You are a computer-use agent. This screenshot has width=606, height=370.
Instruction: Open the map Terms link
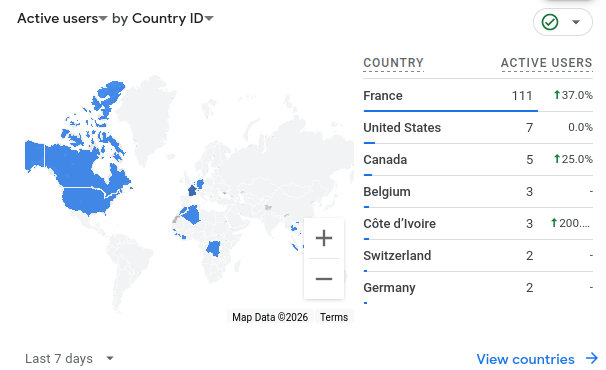pos(334,317)
